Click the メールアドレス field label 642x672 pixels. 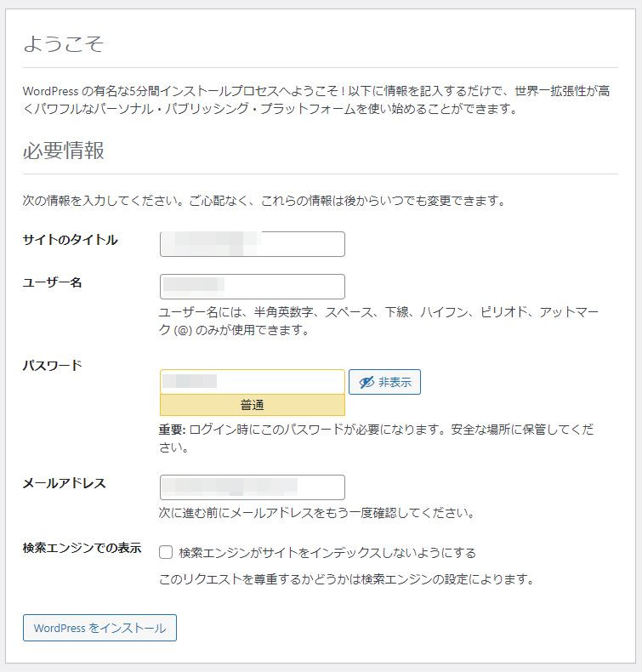point(64,483)
